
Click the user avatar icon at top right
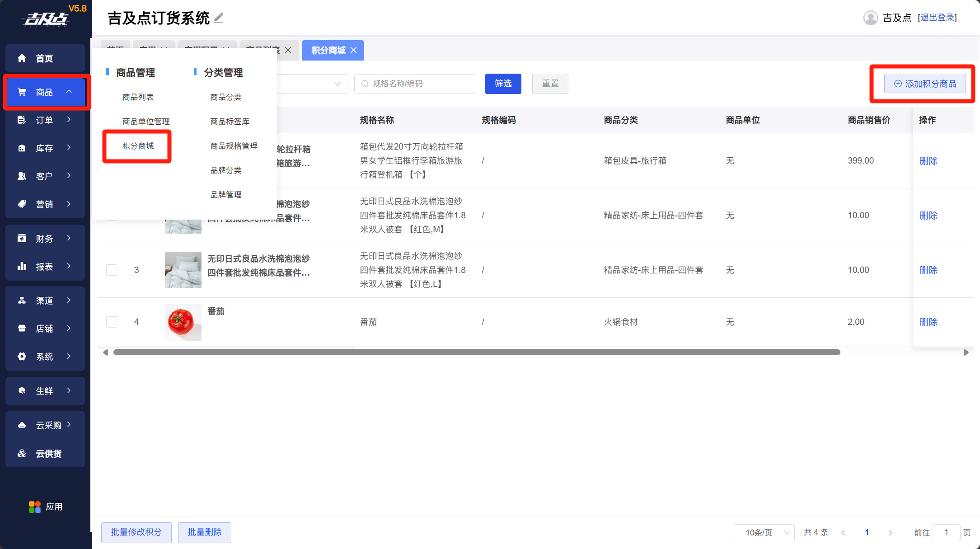coord(870,18)
